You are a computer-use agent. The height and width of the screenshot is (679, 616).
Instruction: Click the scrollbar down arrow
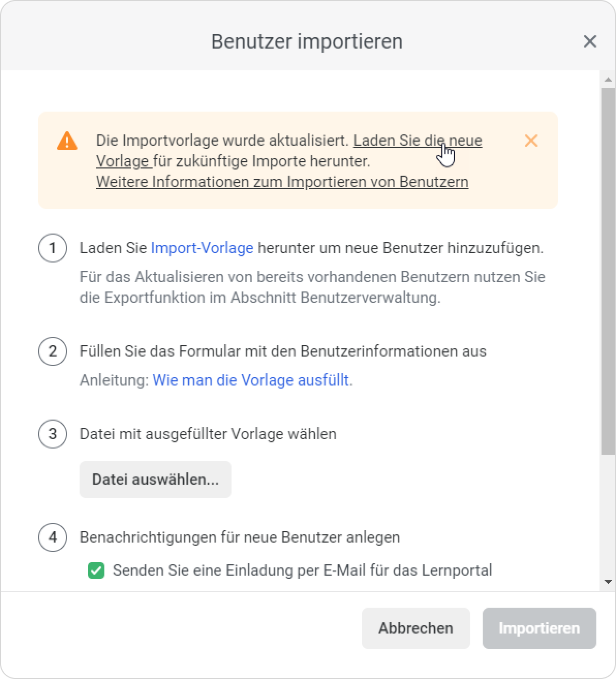pos(608,582)
